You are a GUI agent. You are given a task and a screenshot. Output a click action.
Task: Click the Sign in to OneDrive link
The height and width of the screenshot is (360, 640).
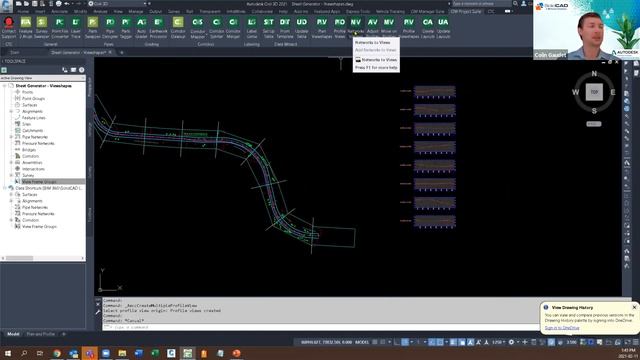[562, 328]
